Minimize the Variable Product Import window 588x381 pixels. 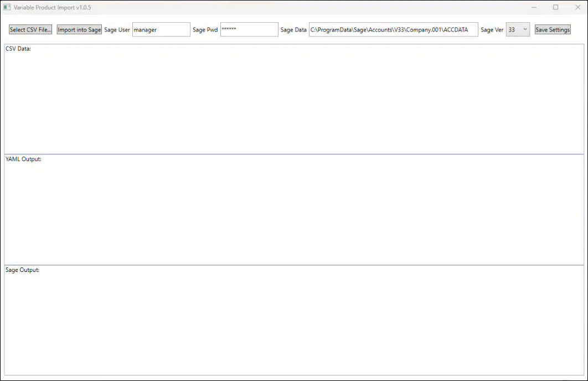[x=534, y=7]
